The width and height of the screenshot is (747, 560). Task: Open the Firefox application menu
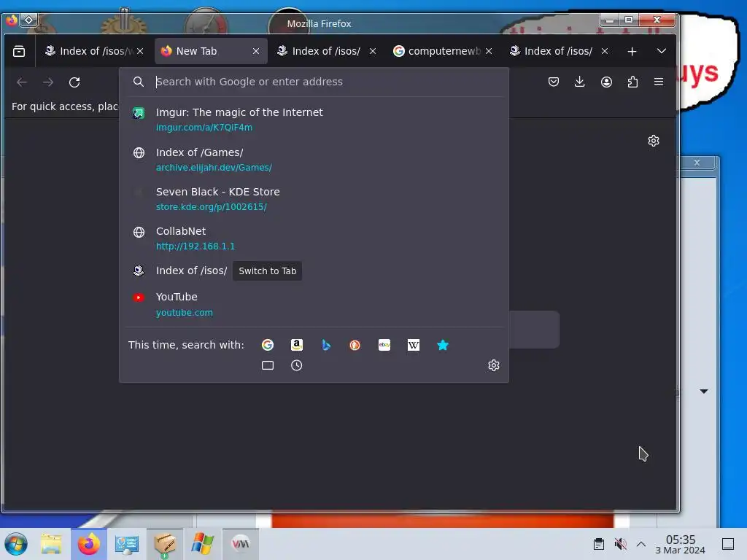659,82
